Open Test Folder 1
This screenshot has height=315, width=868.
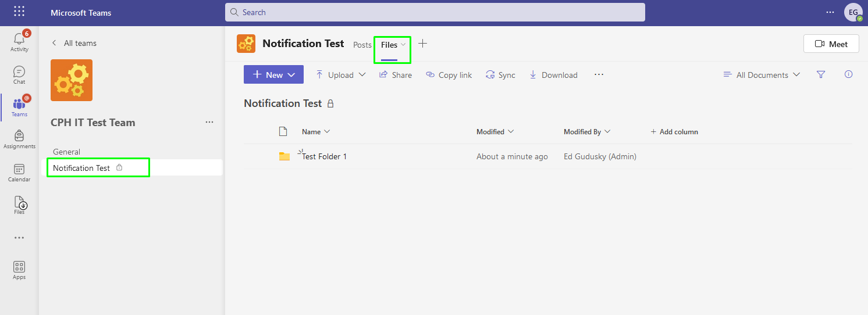(324, 156)
